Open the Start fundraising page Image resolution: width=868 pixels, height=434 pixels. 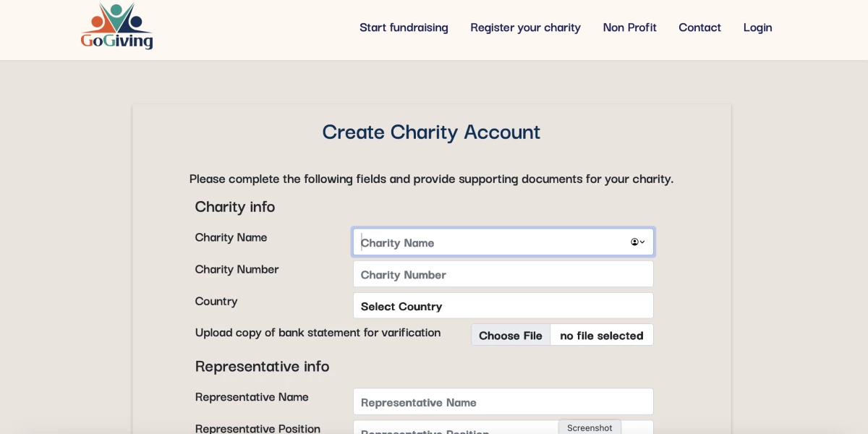click(x=404, y=27)
